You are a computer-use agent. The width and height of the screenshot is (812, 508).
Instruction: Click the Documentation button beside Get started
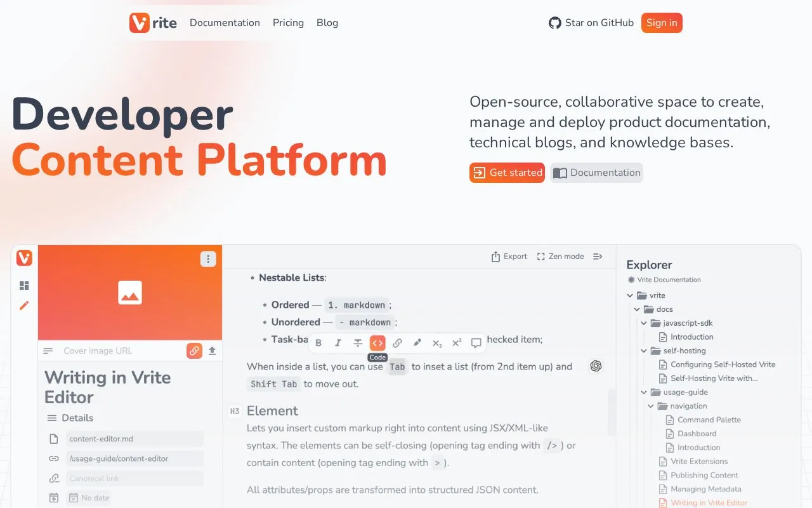[596, 173]
